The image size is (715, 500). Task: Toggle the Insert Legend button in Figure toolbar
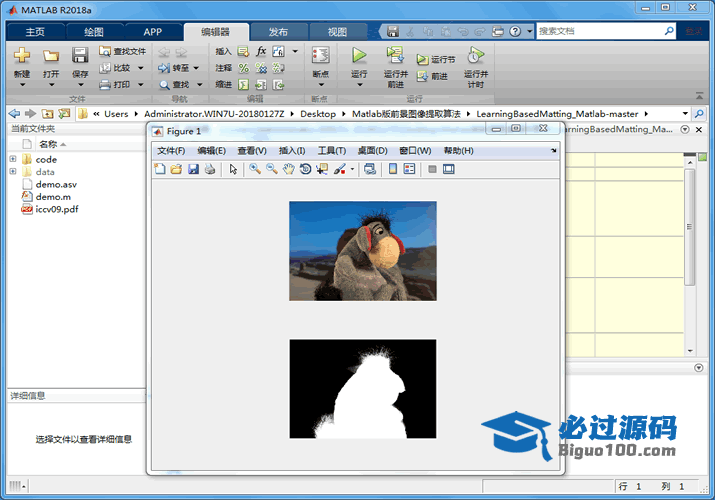click(x=409, y=169)
